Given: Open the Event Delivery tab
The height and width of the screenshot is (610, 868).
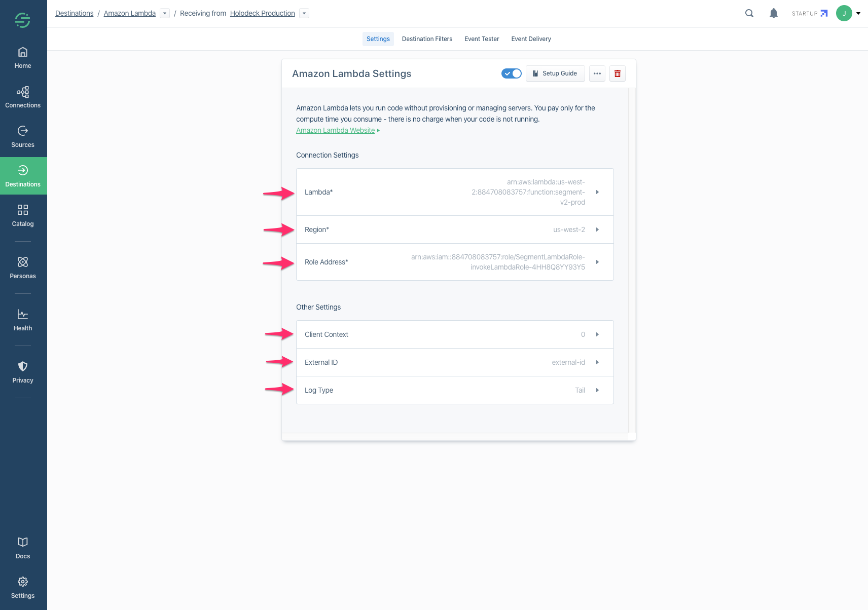Looking at the screenshot, I should click(531, 39).
